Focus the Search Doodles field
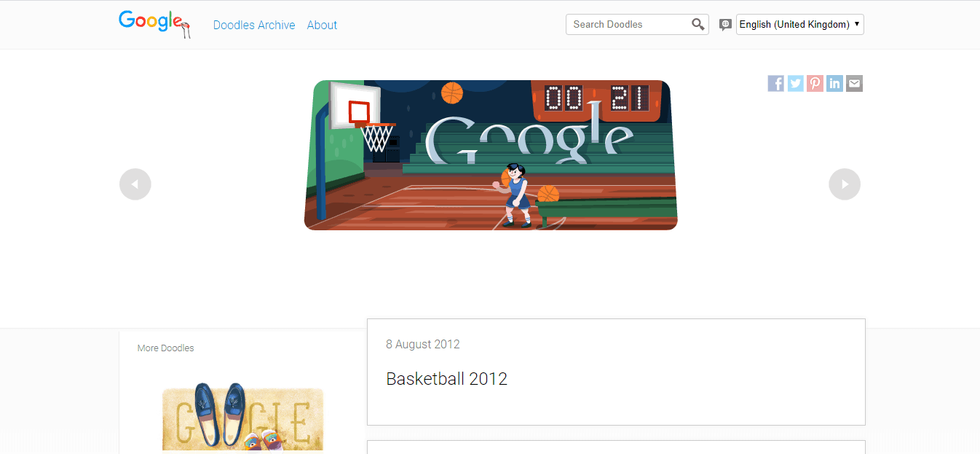980x454 pixels. tap(629, 24)
